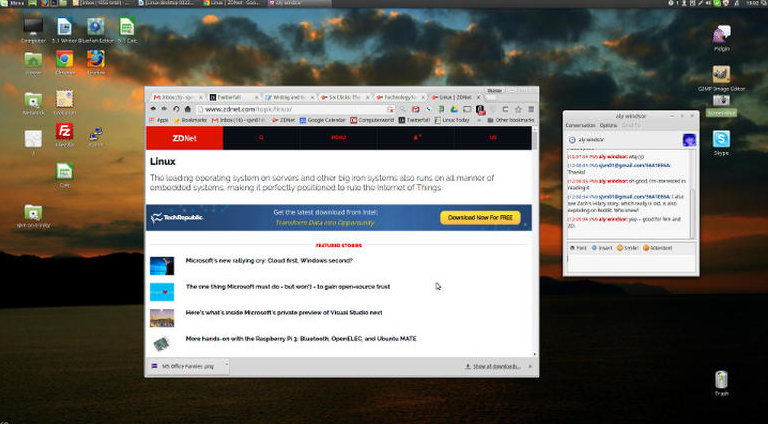This screenshot has height=424, width=768.
Task: Click the Pidgin message input box
Action: [630, 263]
